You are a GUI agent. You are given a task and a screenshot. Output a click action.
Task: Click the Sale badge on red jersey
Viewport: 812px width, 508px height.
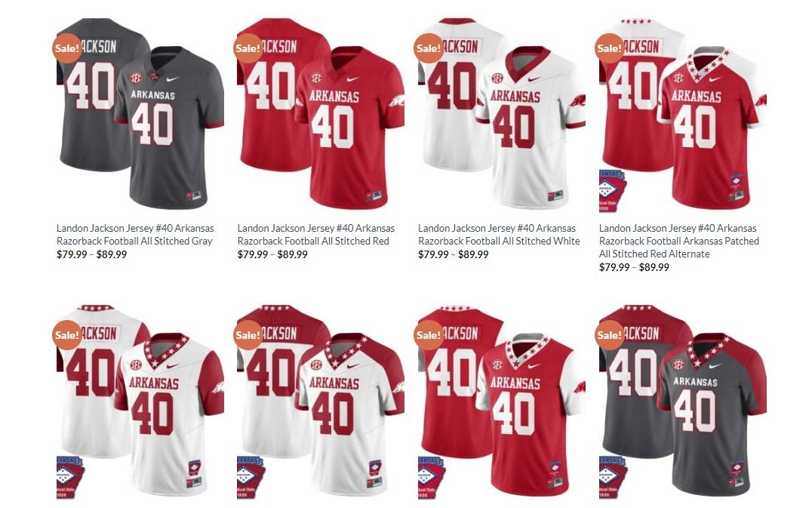pyautogui.click(x=248, y=48)
